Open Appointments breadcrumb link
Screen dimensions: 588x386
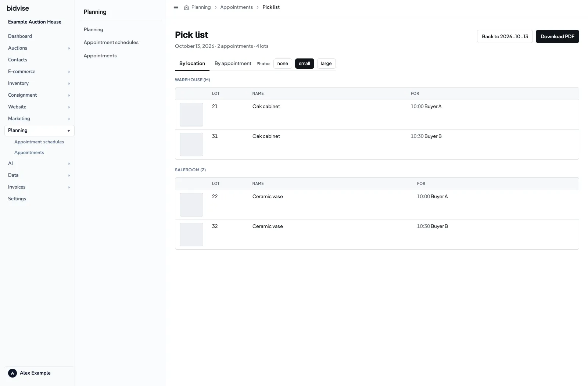236,7
